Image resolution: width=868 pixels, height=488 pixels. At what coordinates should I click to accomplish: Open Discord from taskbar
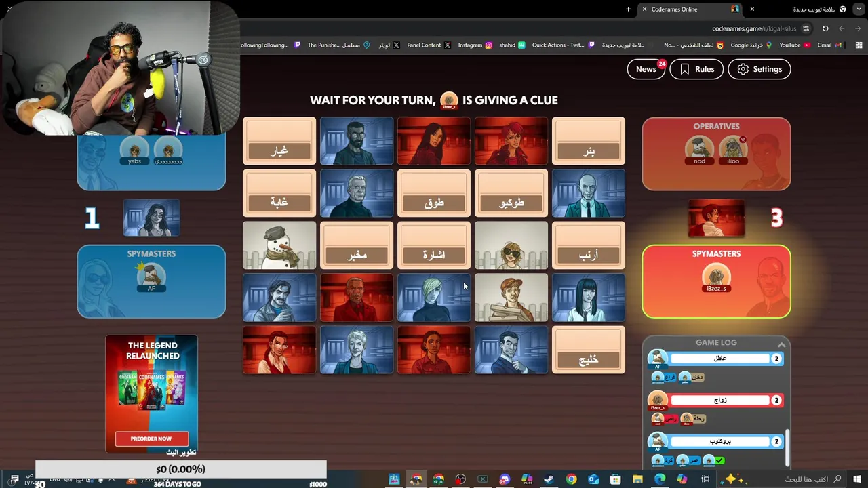click(505, 479)
